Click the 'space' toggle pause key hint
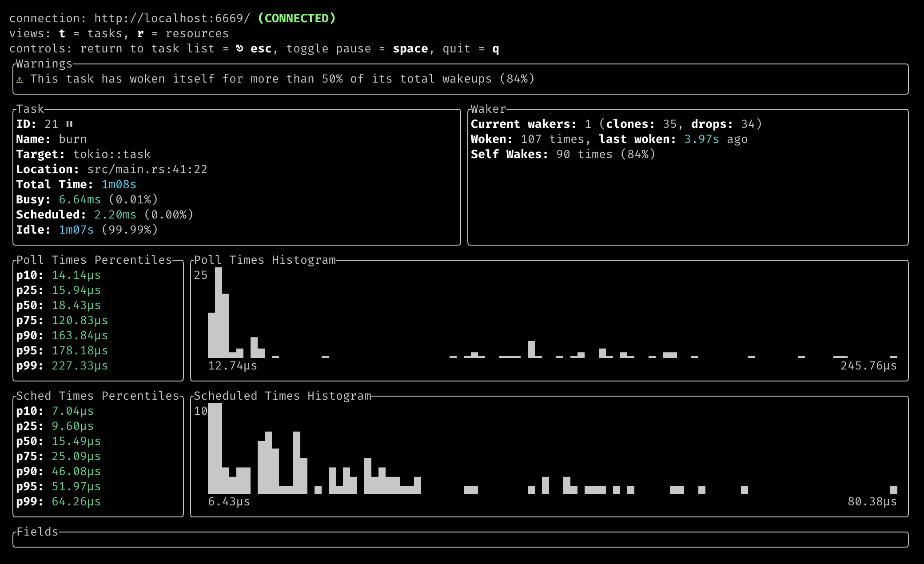 (x=410, y=49)
